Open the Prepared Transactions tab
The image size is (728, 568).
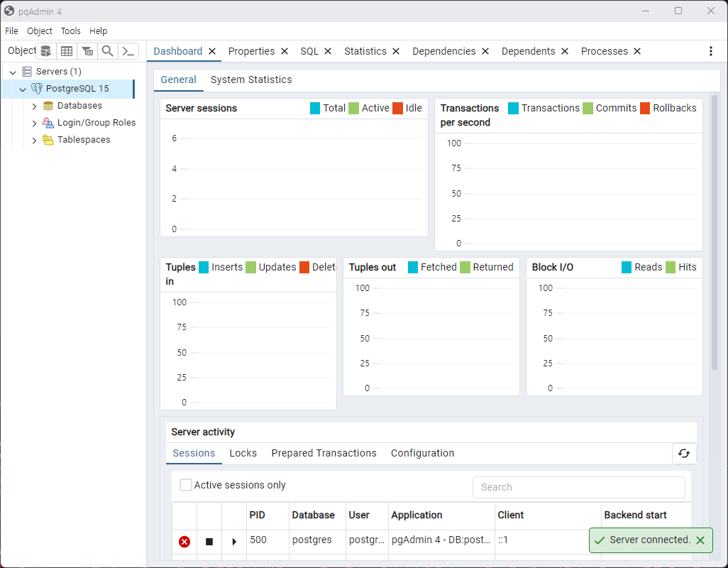click(324, 453)
